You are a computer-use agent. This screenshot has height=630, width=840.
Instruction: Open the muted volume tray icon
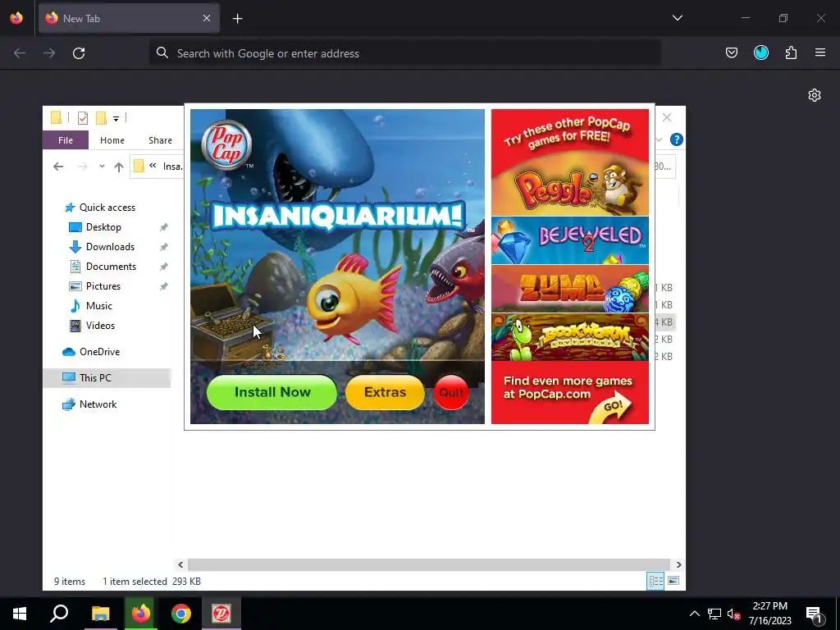click(733, 614)
